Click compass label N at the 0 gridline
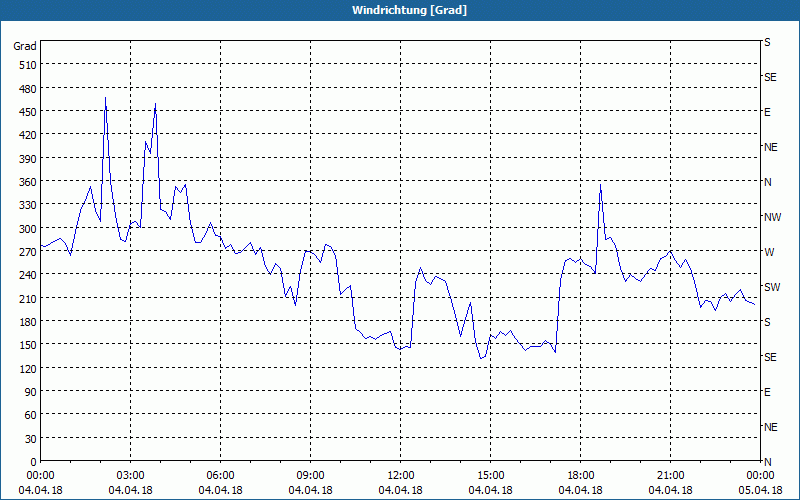 coord(768,462)
